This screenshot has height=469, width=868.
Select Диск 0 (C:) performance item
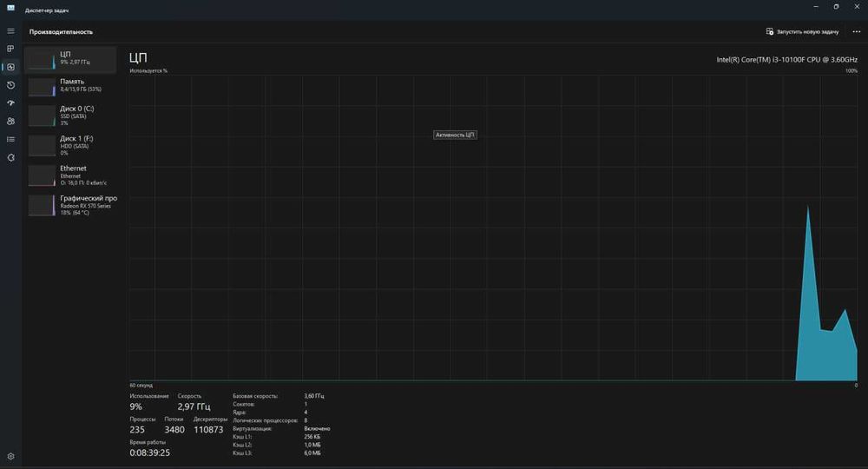[x=70, y=116]
